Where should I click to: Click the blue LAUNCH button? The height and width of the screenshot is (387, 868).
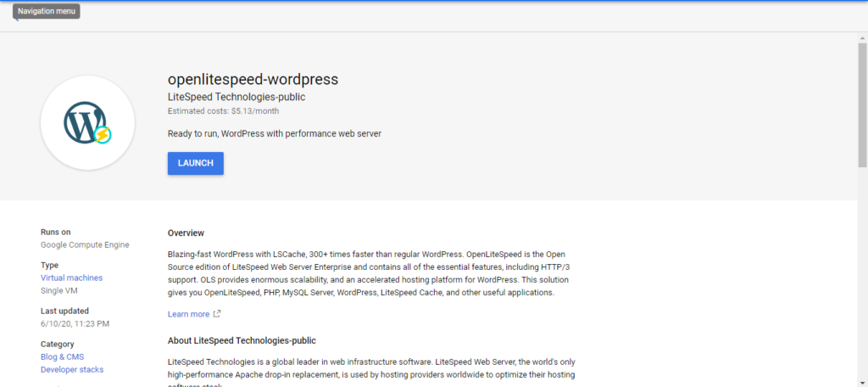coord(196,164)
